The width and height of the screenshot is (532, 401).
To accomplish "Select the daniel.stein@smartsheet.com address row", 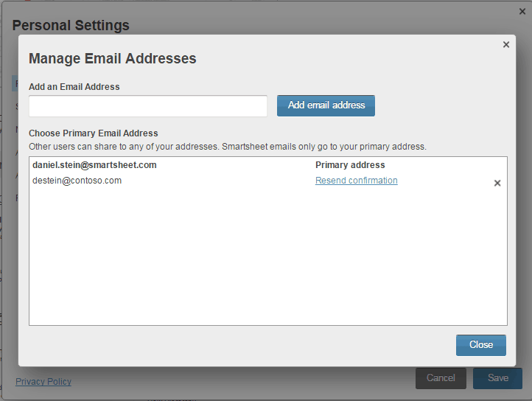I will 94,165.
